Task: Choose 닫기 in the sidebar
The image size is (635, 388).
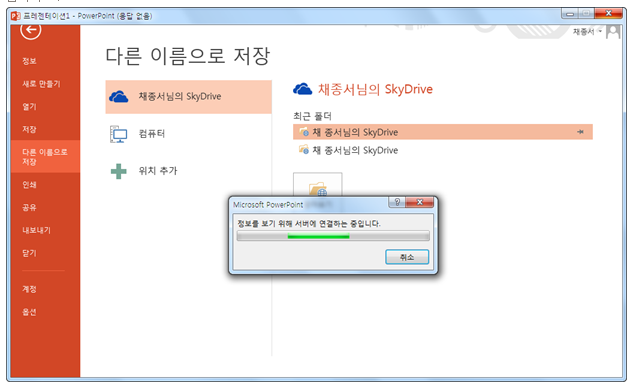Action: point(29,253)
